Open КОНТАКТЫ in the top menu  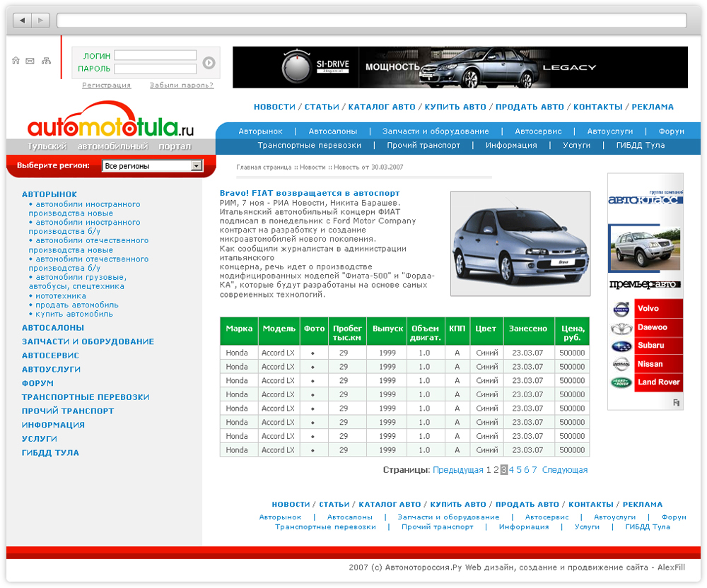[x=597, y=107]
